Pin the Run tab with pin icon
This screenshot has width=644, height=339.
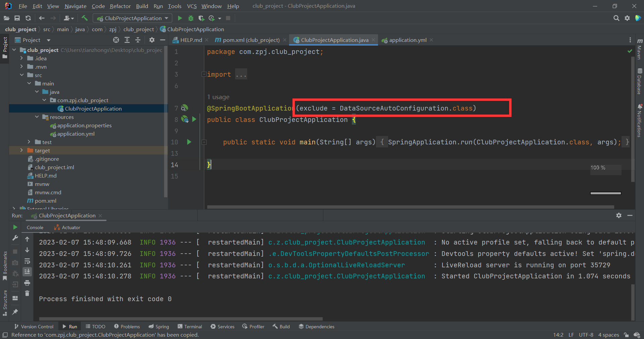pyautogui.click(x=15, y=312)
